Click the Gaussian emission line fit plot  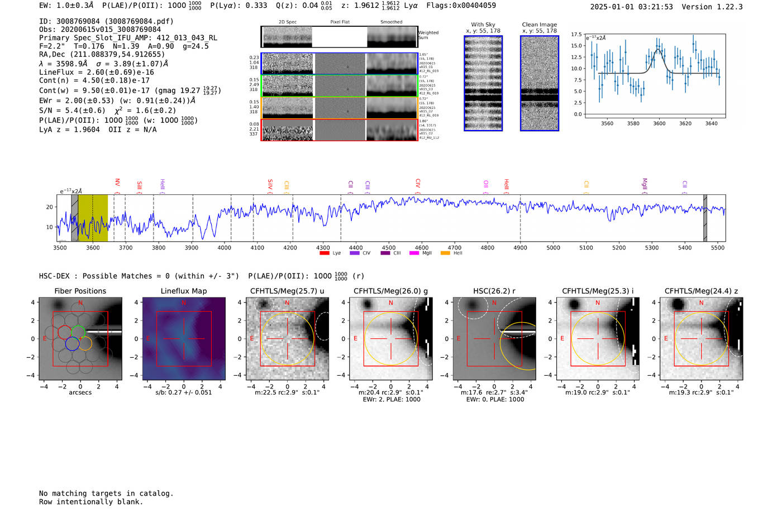coord(655,75)
